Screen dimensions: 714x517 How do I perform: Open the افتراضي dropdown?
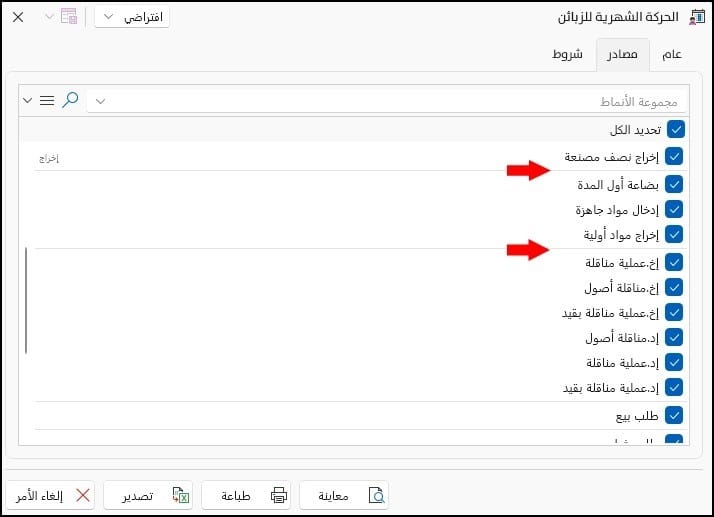tap(132, 17)
